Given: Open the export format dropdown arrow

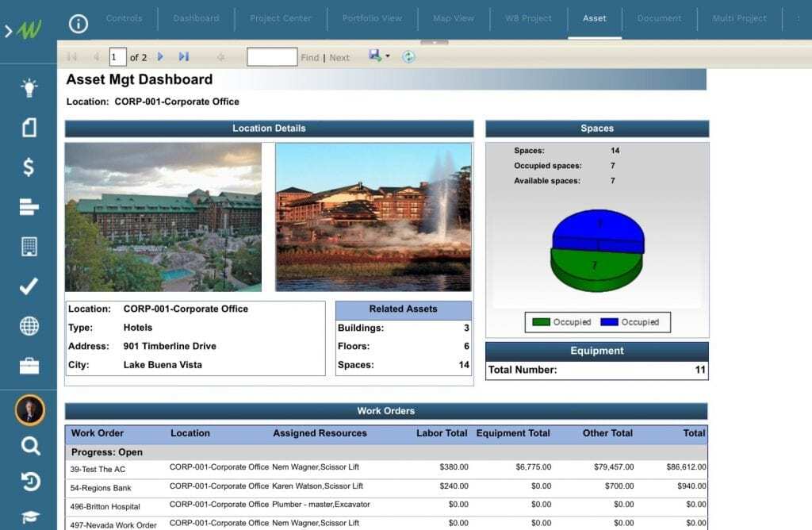Looking at the screenshot, I should tap(388, 56).
